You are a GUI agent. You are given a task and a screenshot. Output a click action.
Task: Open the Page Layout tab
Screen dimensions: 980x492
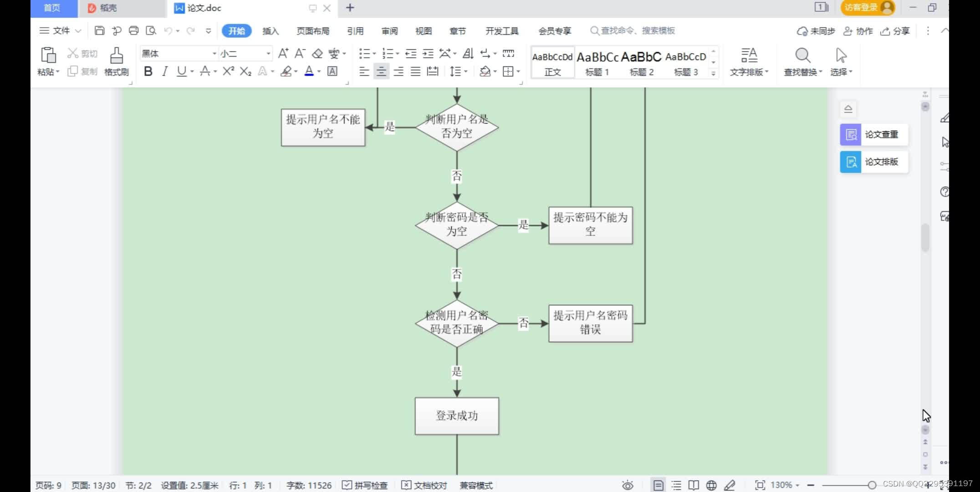[313, 31]
